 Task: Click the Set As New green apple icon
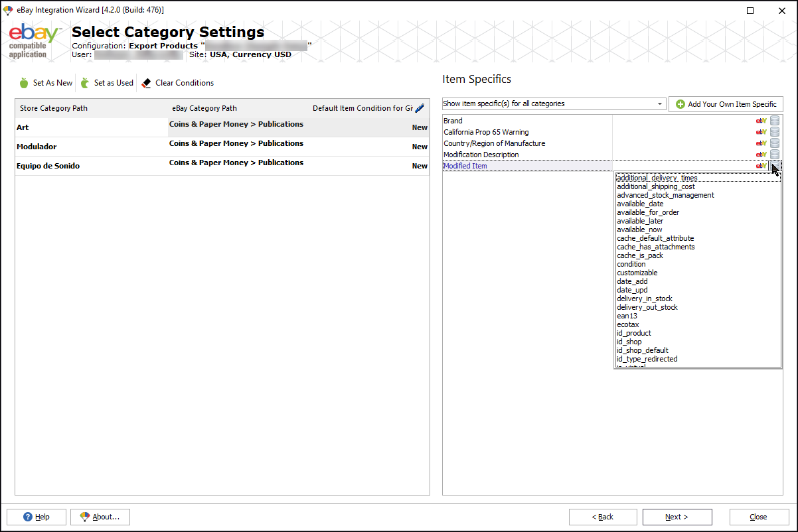pos(24,83)
